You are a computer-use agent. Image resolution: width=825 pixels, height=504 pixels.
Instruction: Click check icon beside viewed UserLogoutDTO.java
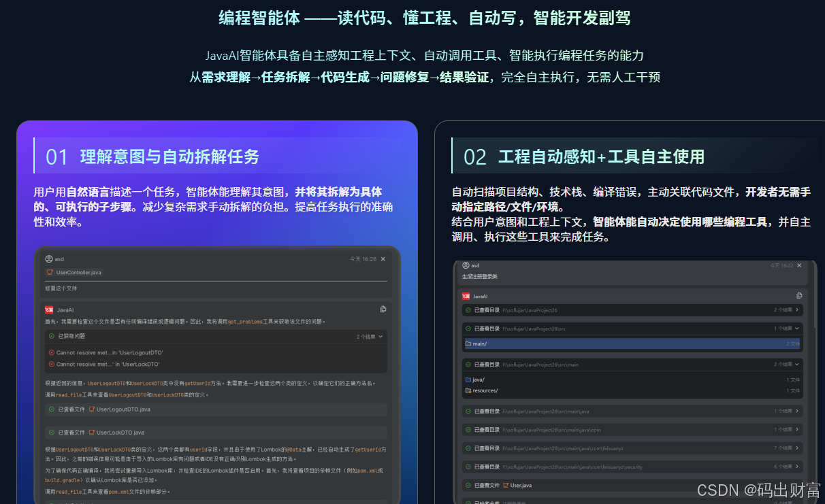tap(51, 409)
